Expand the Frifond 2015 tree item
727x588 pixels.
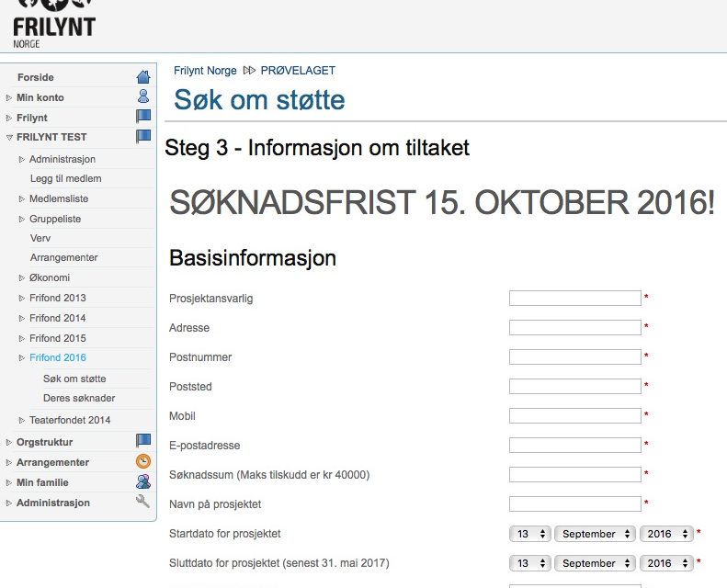pyautogui.click(x=21, y=338)
